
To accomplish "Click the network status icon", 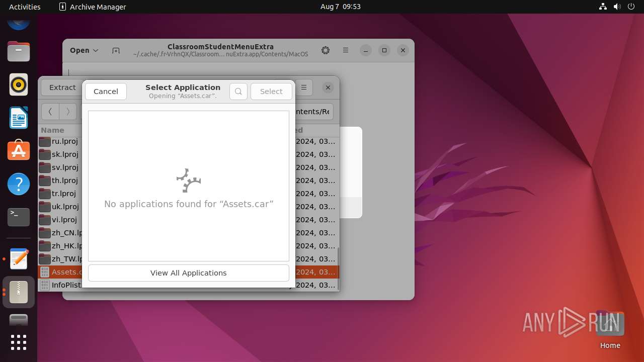I will (603, 7).
